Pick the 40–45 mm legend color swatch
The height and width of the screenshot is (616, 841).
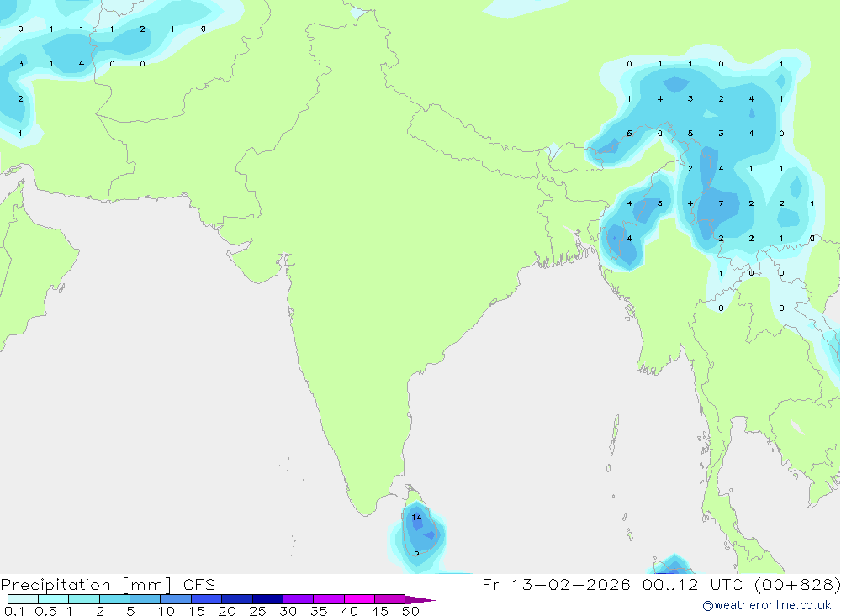coord(359,599)
